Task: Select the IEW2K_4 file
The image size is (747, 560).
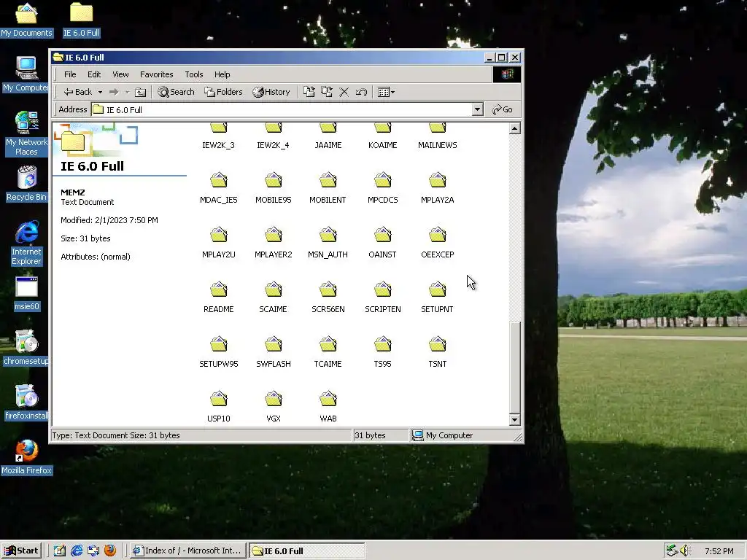Action: (x=273, y=136)
